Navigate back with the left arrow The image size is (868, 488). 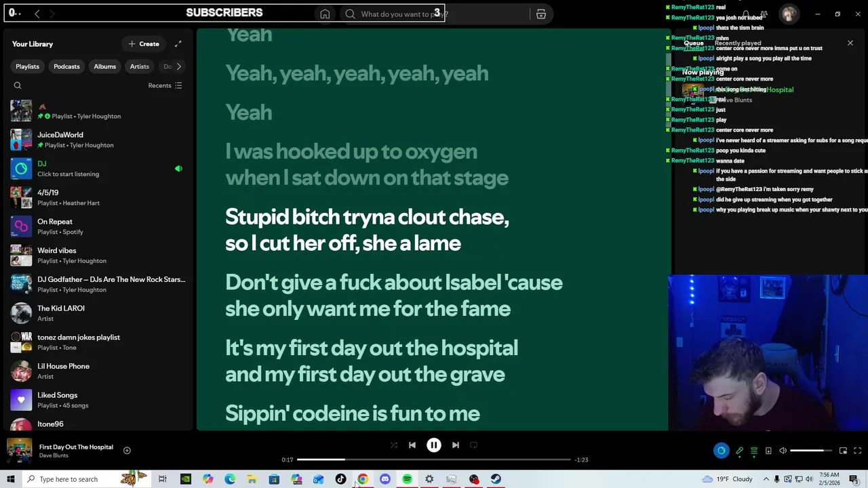37,14
